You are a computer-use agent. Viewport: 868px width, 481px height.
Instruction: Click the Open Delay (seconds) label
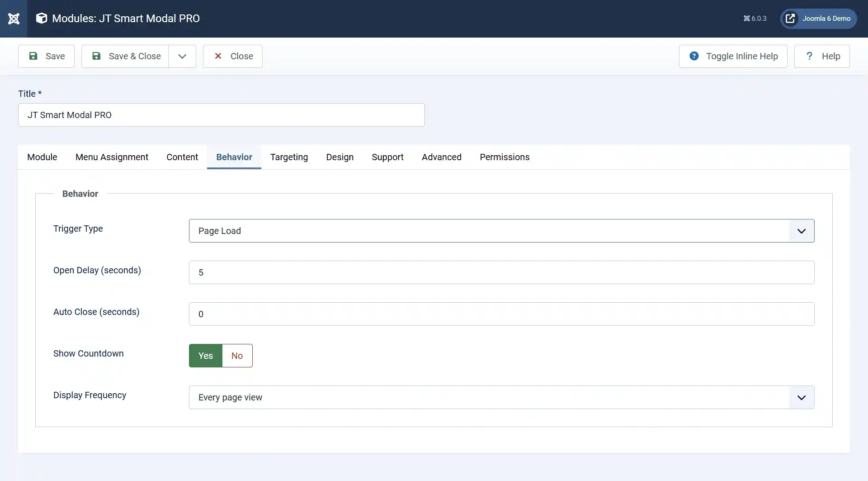pyautogui.click(x=97, y=270)
